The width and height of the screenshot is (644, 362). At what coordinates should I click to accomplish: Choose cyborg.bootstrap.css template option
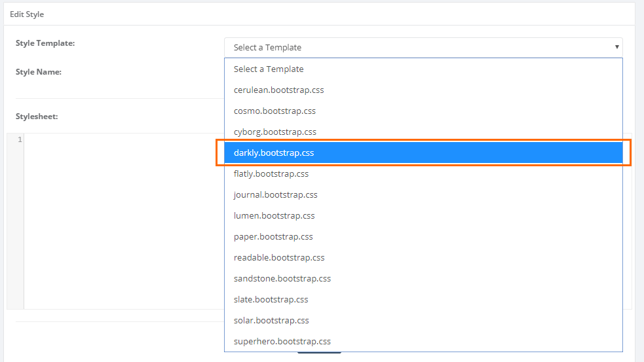coord(275,132)
